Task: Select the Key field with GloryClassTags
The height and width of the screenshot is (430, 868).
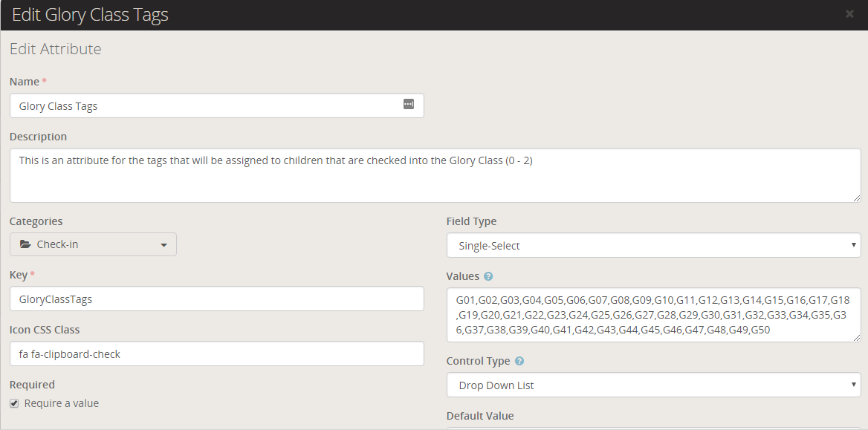Action: coord(216,299)
